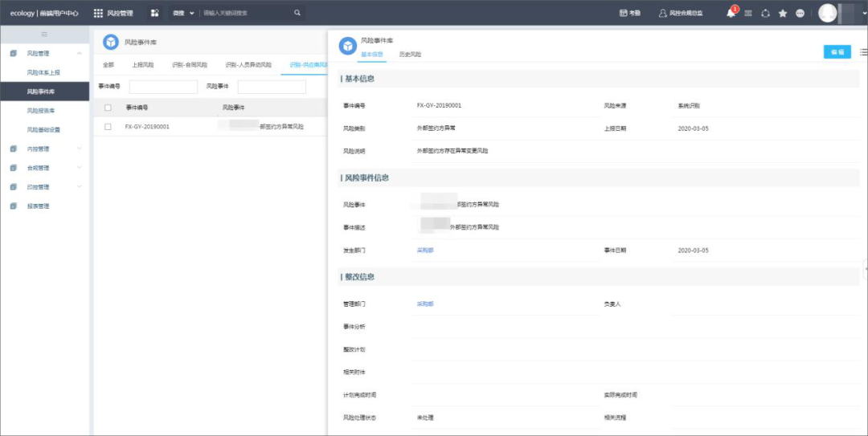Open the list menu icon beside 编辑

(x=863, y=52)
